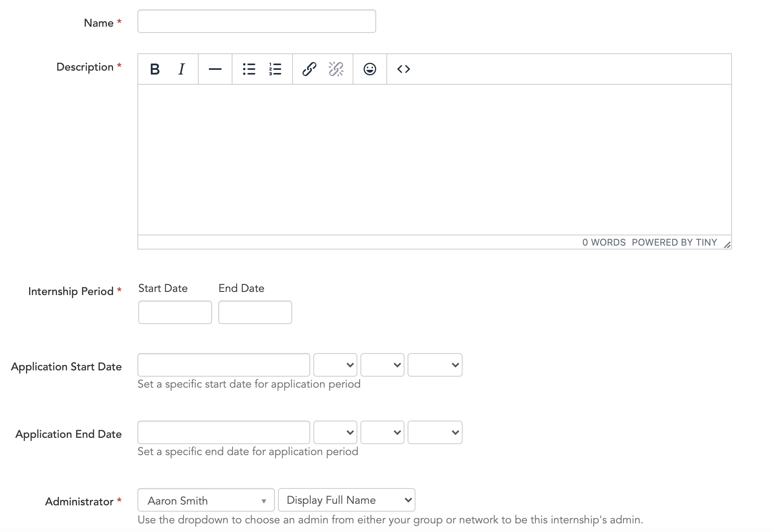Click the Internship Period Start Date field
Viewport: 772px width, 532px height.
pos(175,312)
